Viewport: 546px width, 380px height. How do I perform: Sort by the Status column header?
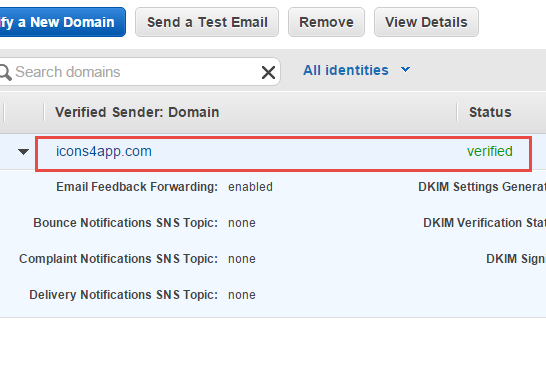(x=490, y=112)
